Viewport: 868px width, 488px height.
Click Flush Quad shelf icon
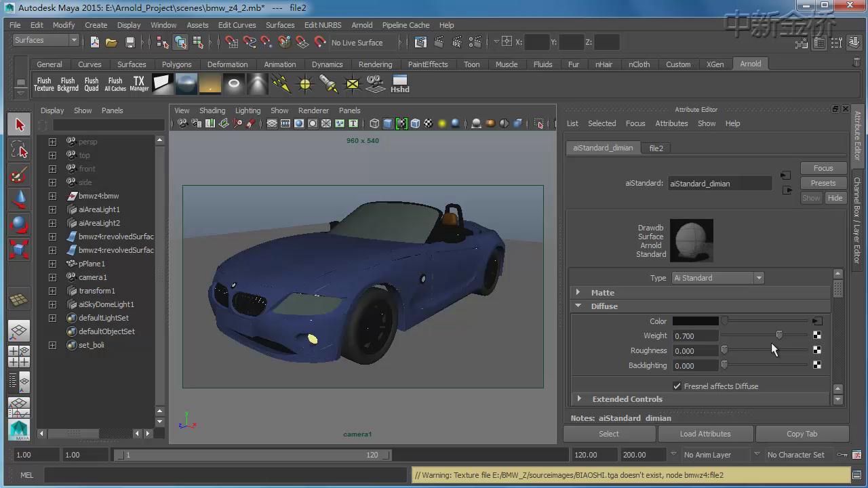pos(92,84)
